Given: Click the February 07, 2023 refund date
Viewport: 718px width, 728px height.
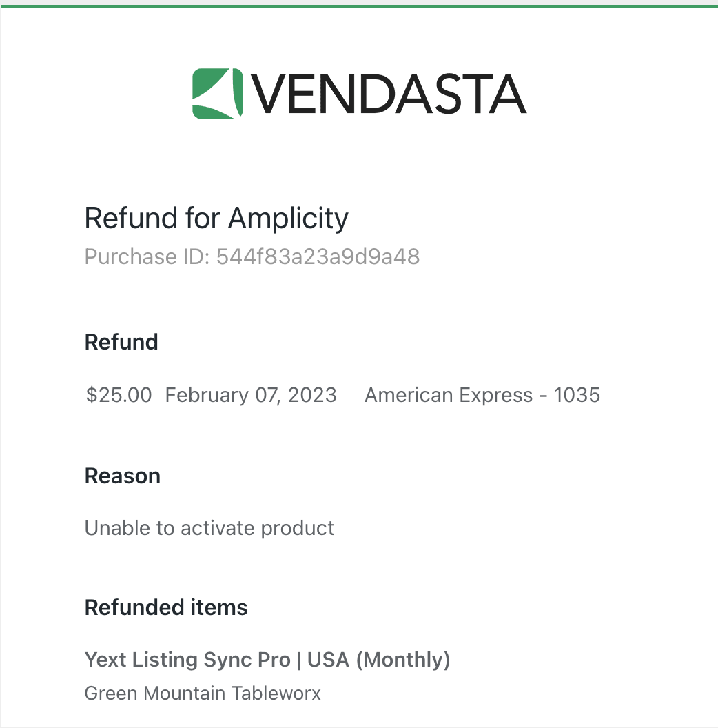Looking at the screenshot, I should click(x=251, y=395).
